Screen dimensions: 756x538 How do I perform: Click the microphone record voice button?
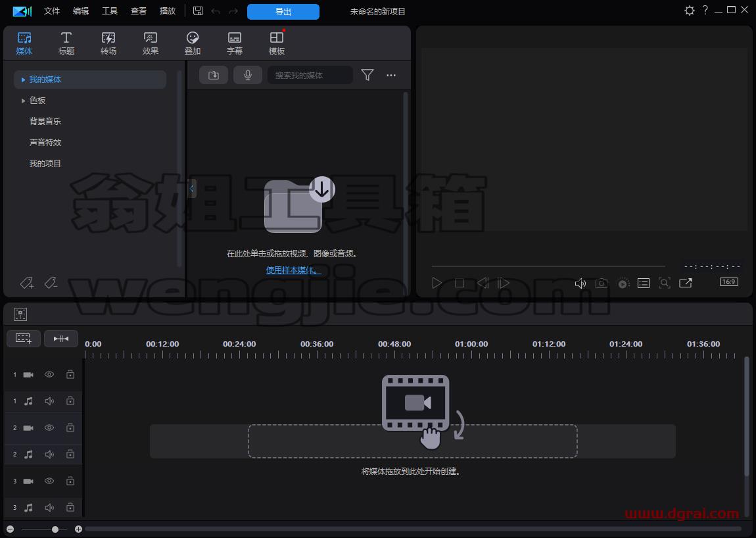click(x=247, y=75)
